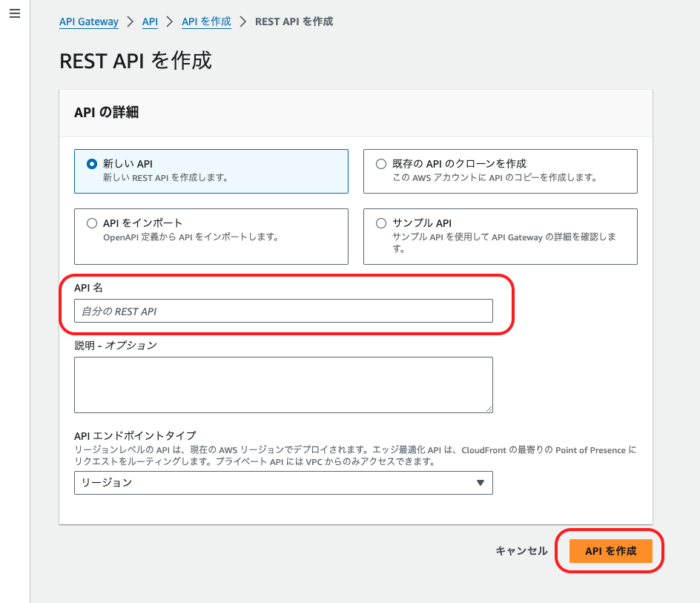This screenshot has height=603, width=700.
Task: Click the OpenAPI 定義から API をインポートします card
Action: pyautogui.click(x=211, y=236)
